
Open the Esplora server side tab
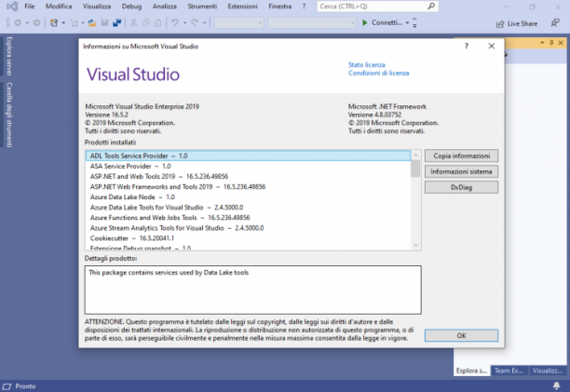(8, 56)
